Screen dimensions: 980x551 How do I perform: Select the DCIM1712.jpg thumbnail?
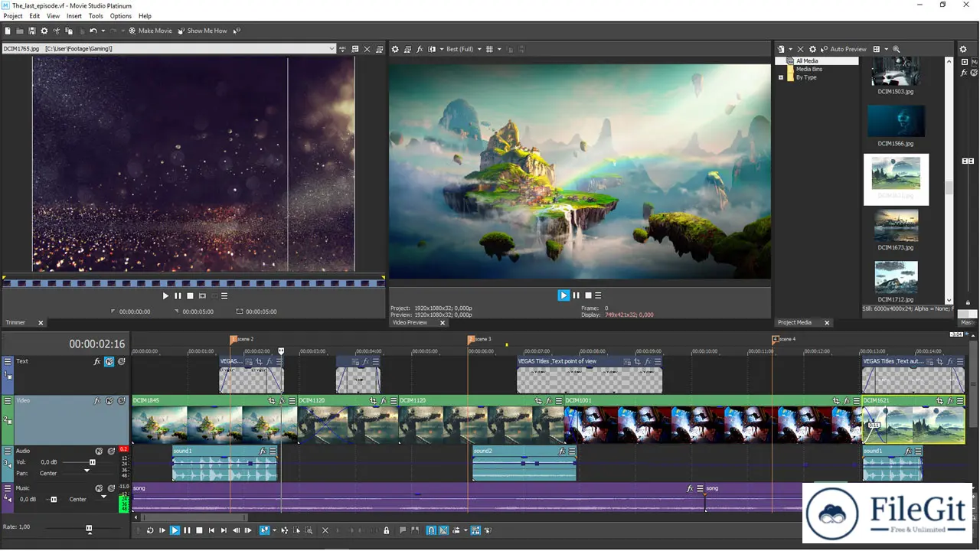tap(896, 277)
